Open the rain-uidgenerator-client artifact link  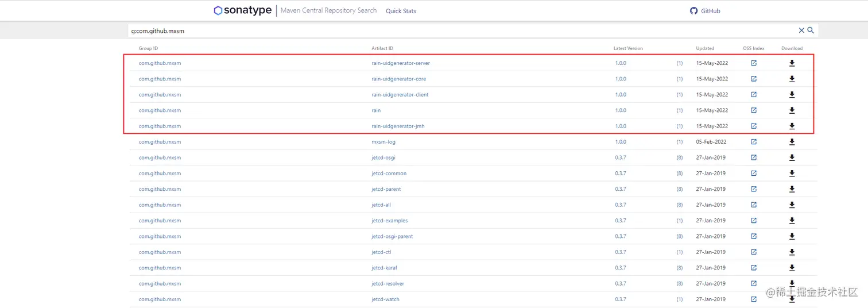(400, 95)
